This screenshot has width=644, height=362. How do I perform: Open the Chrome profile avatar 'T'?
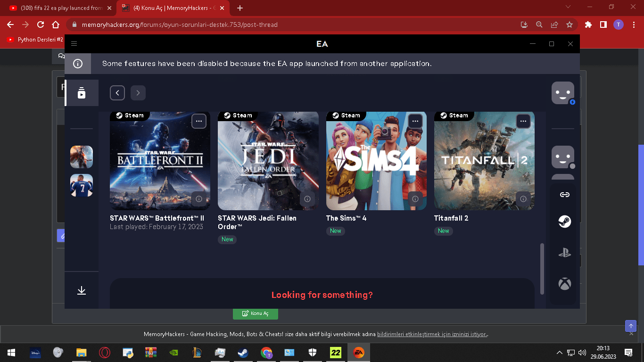[619, 25]
